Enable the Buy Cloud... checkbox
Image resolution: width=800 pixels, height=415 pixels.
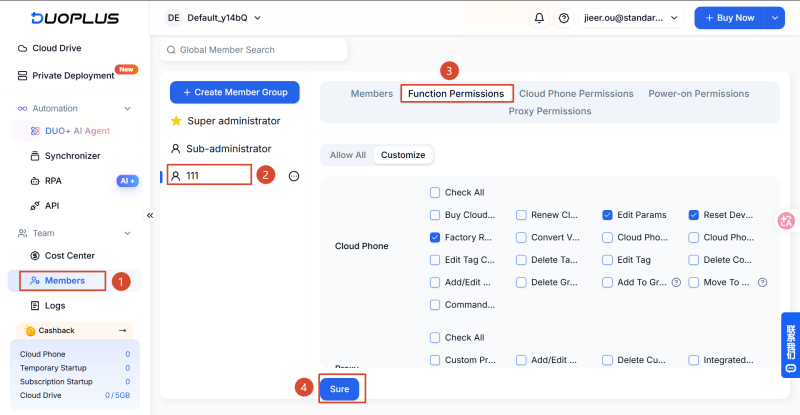(x=435, y=215)
